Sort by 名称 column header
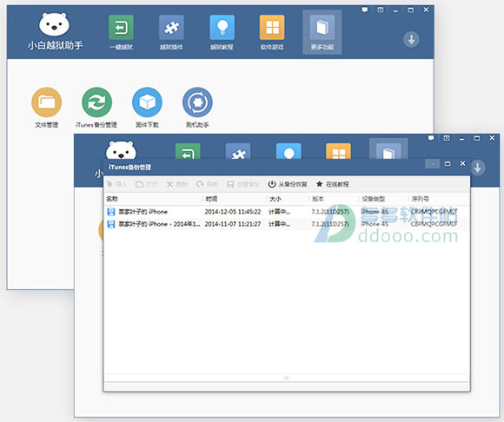The height and width of the screenshot is (422, 504). pyautogui.click(x=112, y=199)
